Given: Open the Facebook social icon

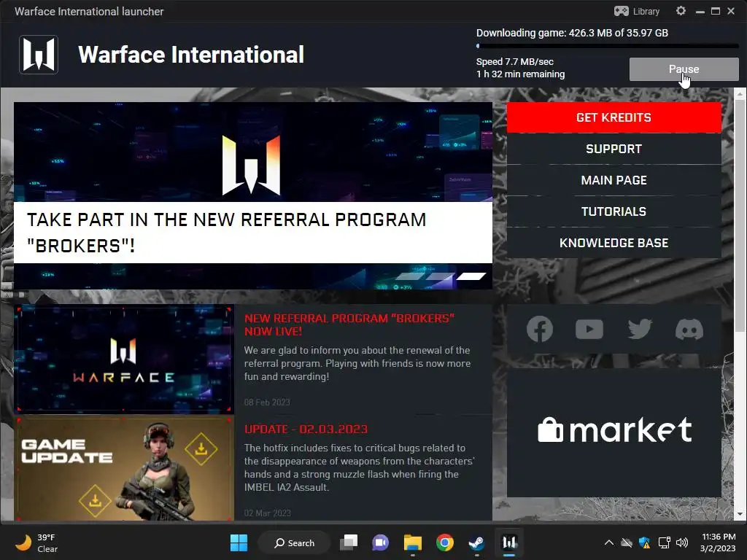Looking at the screenshot, I should coord(540,329).
